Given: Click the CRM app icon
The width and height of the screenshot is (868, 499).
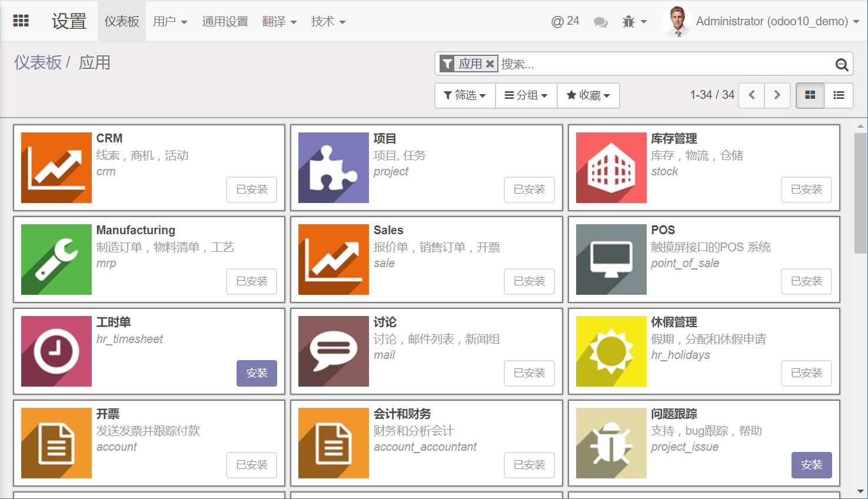Looking at the screenshot, I should click(x=56, y=168).
